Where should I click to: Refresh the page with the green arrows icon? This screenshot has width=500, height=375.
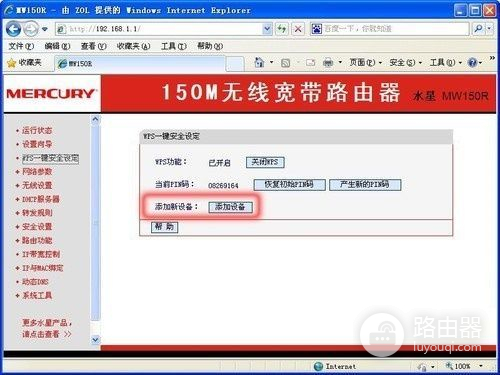click(282, 29)
